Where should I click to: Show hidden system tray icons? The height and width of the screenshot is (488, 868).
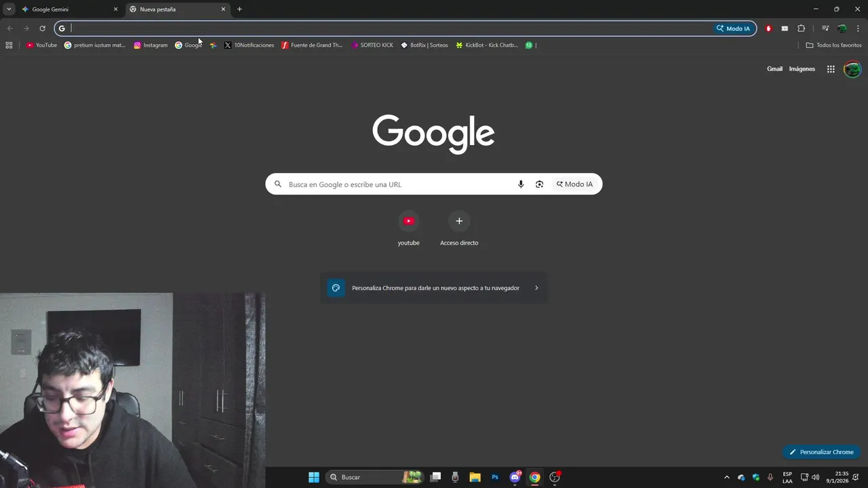point(727,477)
